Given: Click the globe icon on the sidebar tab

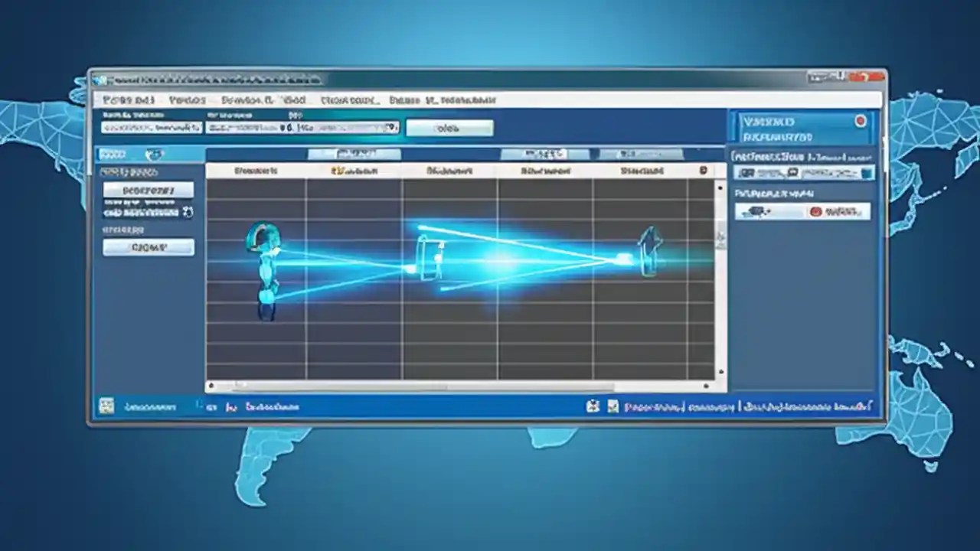Looking at the screenshot, I should pos(156,154).
